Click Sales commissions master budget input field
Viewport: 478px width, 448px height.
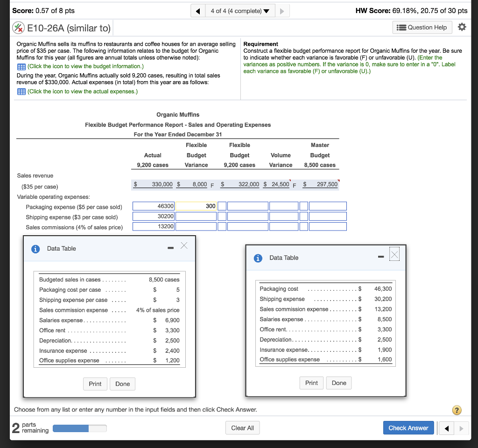click(328, 226)
